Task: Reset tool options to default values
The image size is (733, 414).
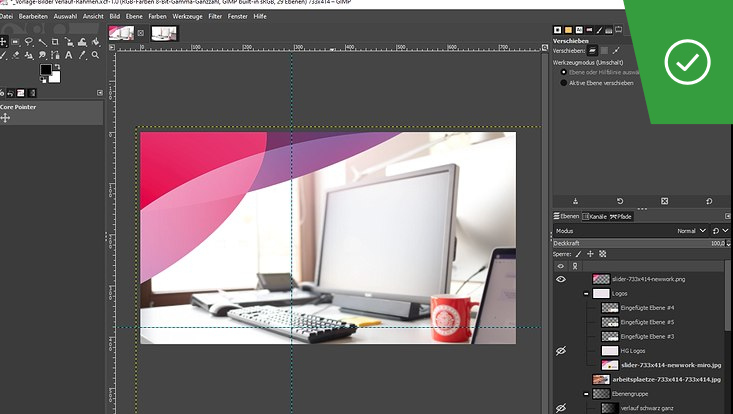Action: pos(709,201)
